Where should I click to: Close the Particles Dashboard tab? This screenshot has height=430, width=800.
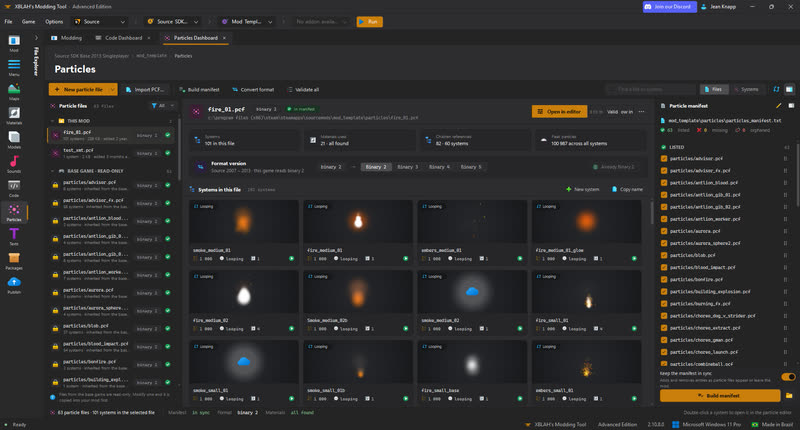click(224, 38)
